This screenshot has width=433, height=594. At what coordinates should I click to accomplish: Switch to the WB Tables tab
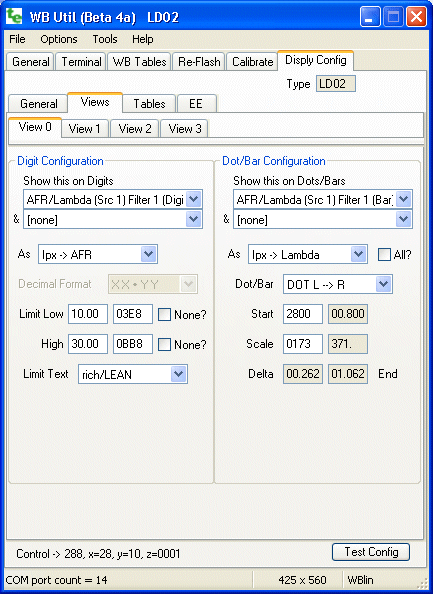(140, 62)
